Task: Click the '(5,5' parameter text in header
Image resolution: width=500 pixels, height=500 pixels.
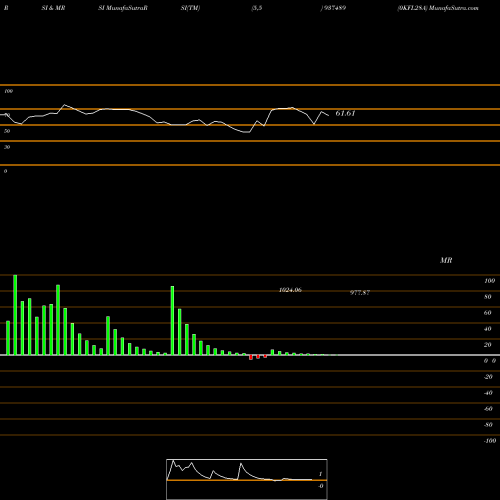Action: 257,8
